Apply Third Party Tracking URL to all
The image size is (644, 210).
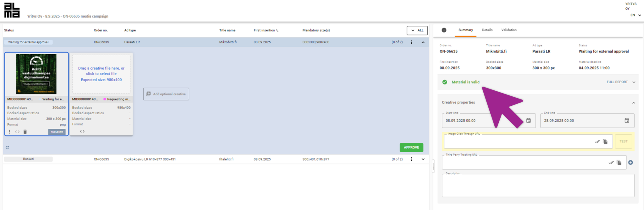(x=611, y=163)
